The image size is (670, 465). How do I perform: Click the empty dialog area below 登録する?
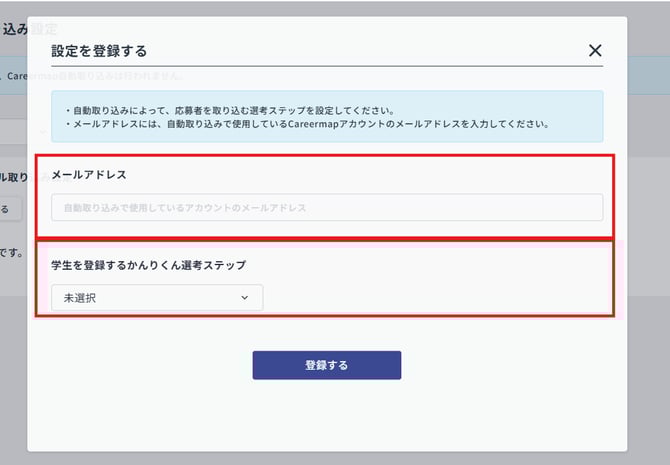327,415
